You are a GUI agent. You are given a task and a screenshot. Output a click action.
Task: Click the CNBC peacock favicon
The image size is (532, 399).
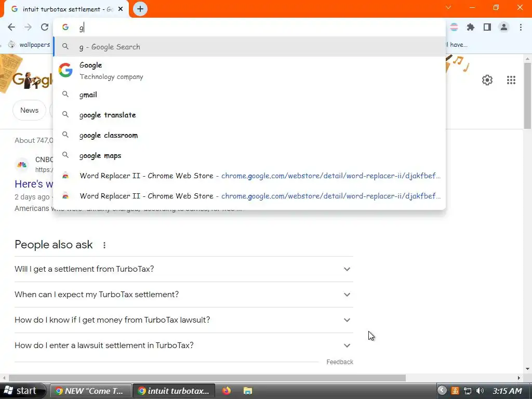click(22, 165)
